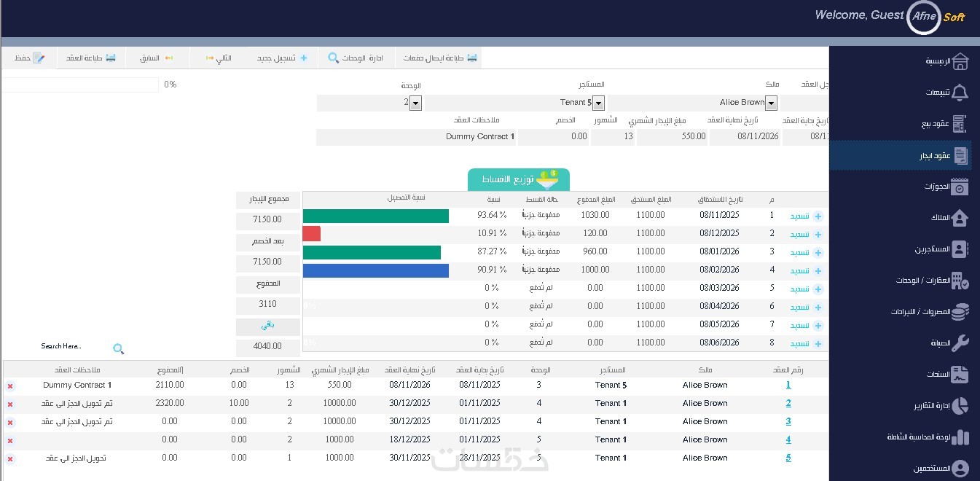Screen dimensions: 980x481
Task: Click plus icon on installment row 3
Action: tap(818, 253)
